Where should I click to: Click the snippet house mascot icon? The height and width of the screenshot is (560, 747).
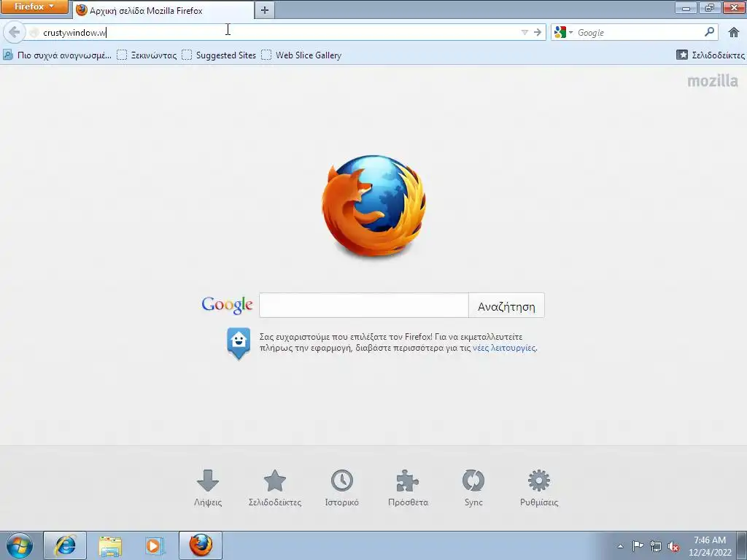tap(239, 343)
